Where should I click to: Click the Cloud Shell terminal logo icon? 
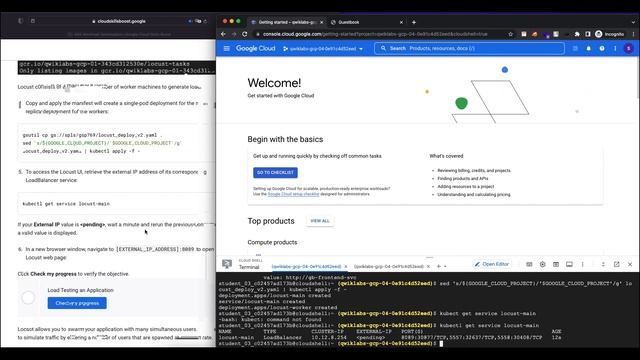[x=227, y=264]
